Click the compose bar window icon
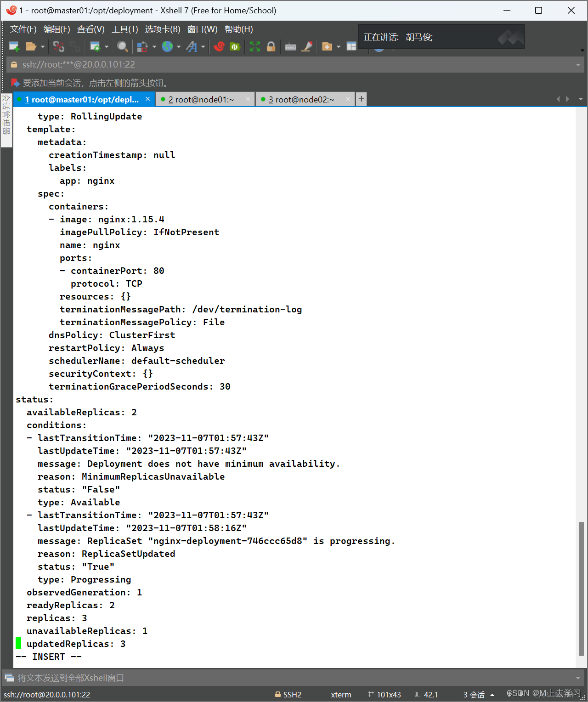Viewport: 588px width, 702px height. (x=9, y=678)
